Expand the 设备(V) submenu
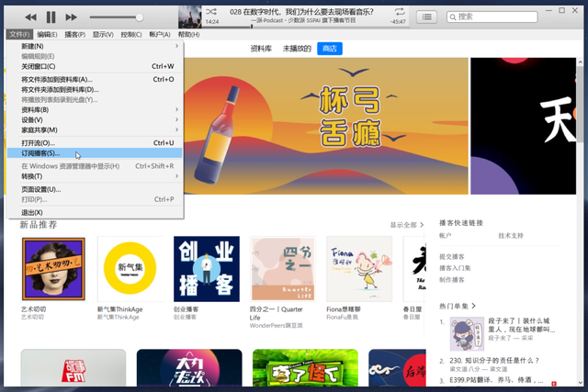The width and height of the screenshot is (588, 392). 95,120
